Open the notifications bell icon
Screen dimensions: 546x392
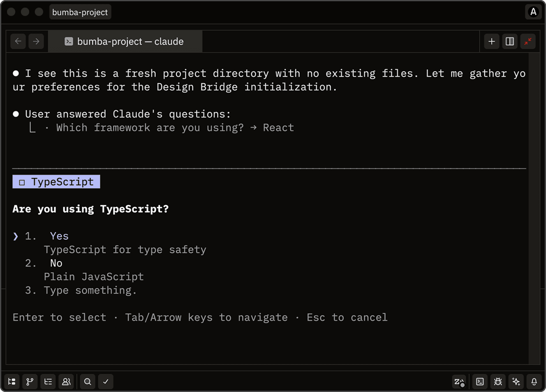[534, 382]
